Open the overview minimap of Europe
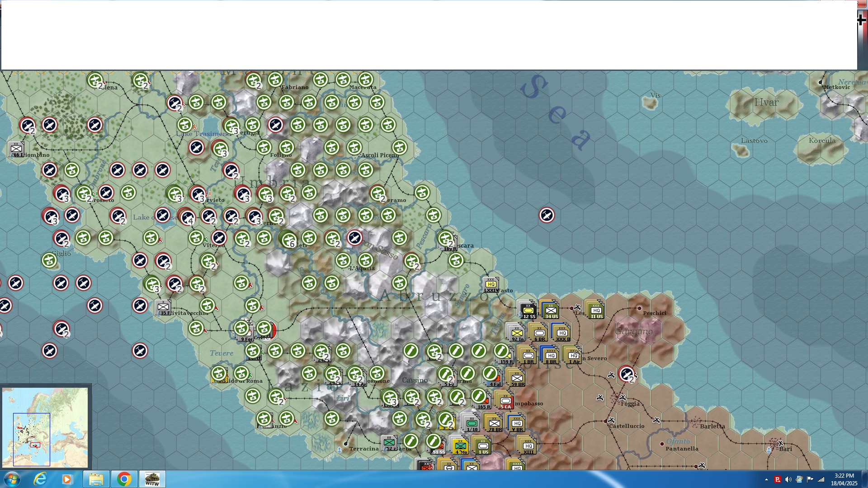The width and height of the screenshot is (868, 488). (45, 427)
